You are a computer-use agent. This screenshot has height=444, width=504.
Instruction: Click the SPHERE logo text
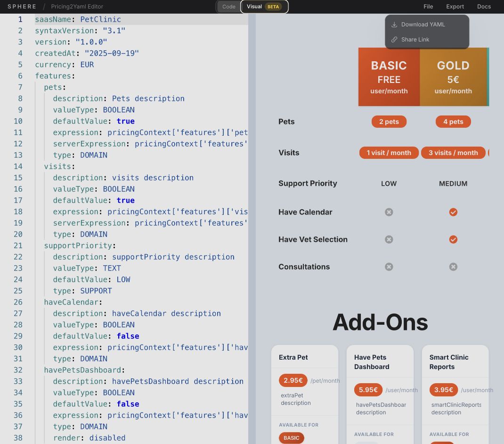point(22,7)
